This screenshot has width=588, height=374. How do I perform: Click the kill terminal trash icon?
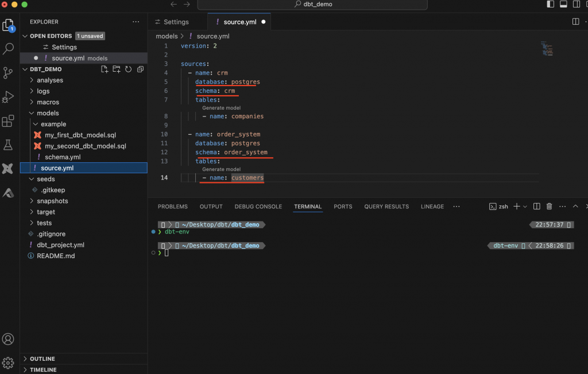(x=549, y=207)
